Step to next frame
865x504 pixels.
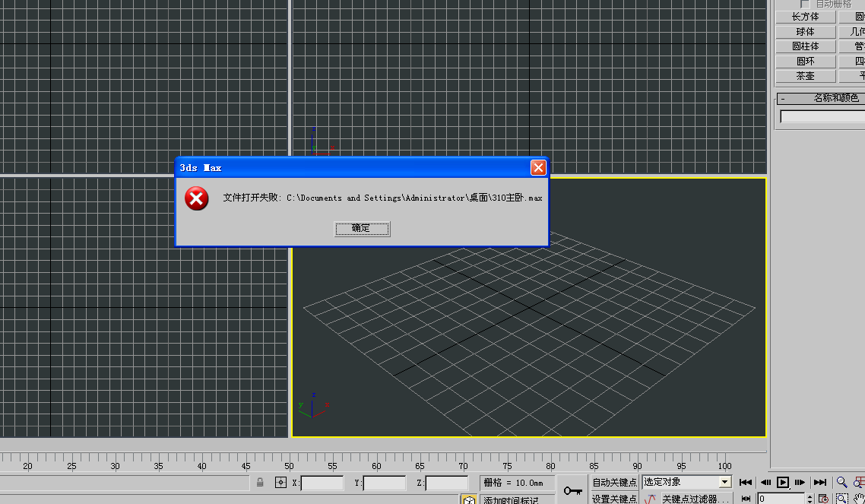pos(800,483)
